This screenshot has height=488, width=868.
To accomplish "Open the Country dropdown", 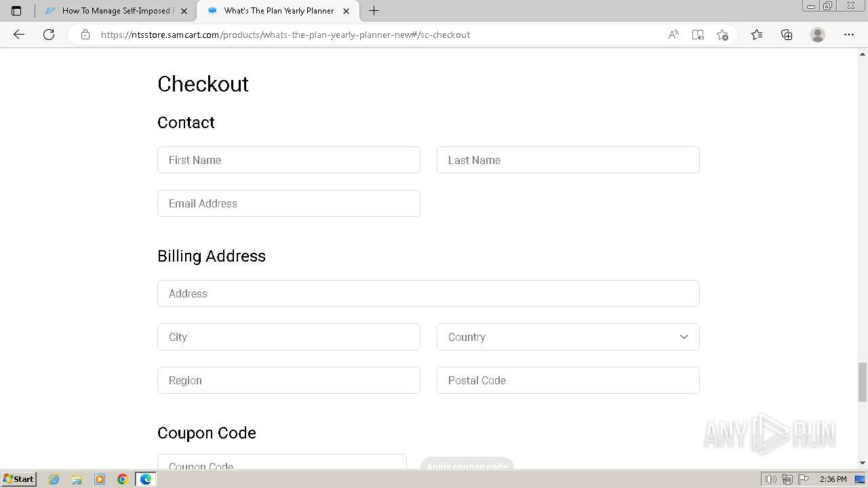I will coord(568,337).
